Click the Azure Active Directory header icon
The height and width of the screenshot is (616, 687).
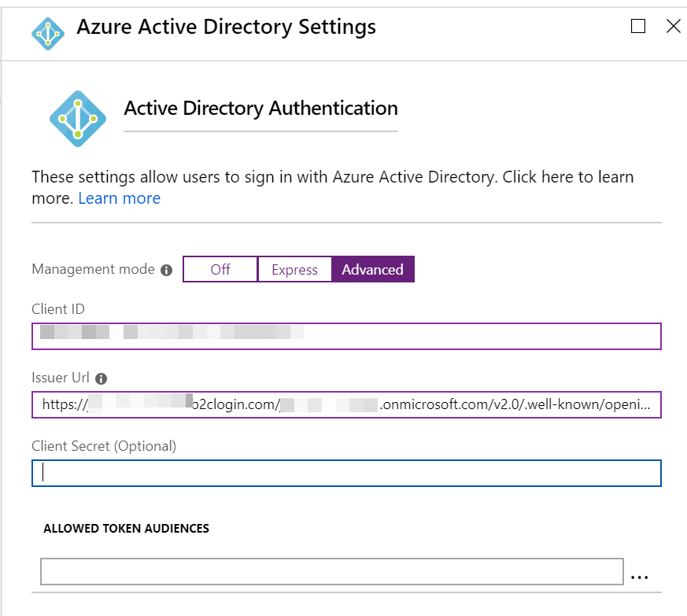click(x=48, y=34)
